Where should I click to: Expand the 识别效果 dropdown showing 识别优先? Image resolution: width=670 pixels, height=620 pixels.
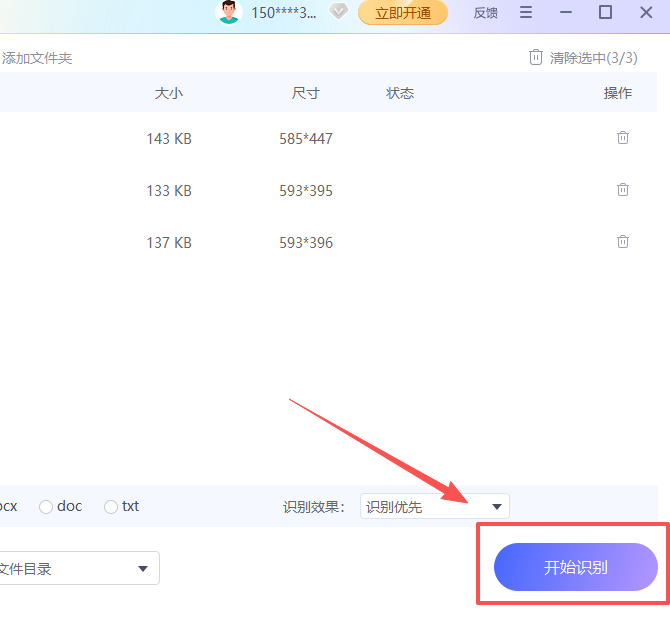coord(435,507)
